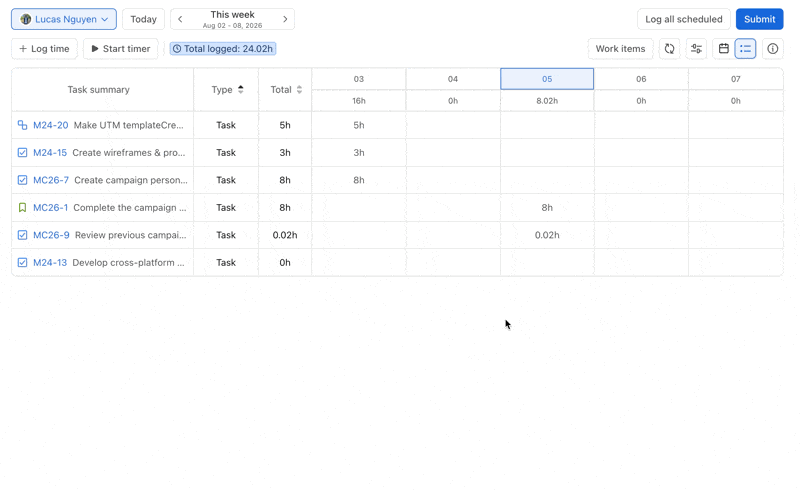Click the task checkbox icon beside M24-13

[x=22, y=262]
